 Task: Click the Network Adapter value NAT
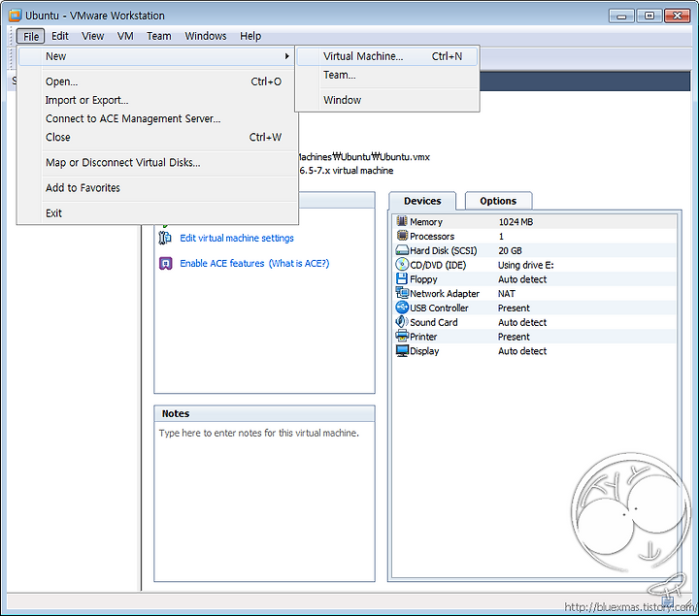tap(507, 294)
